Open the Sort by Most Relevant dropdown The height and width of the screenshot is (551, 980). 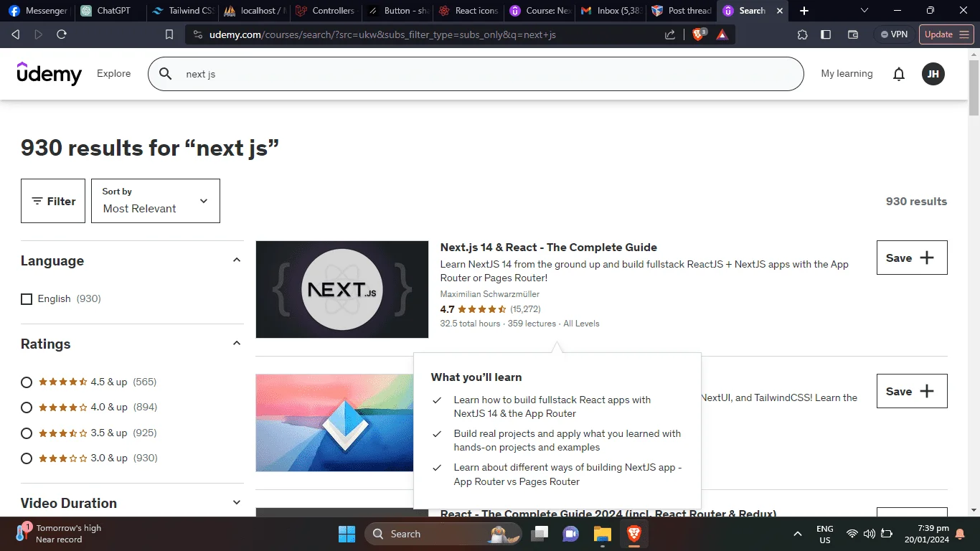[x=156, y=201]
